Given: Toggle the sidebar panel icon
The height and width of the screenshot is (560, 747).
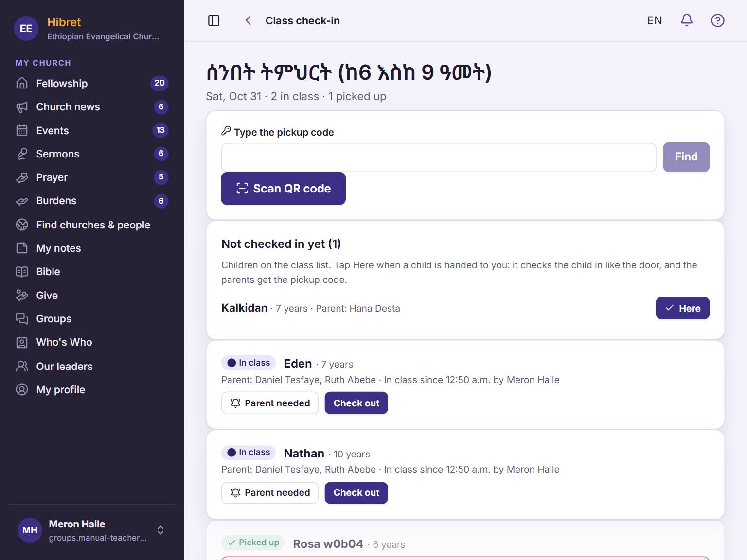Looking at the screenshot, I should pyautogui.click(x=213, y=20).
